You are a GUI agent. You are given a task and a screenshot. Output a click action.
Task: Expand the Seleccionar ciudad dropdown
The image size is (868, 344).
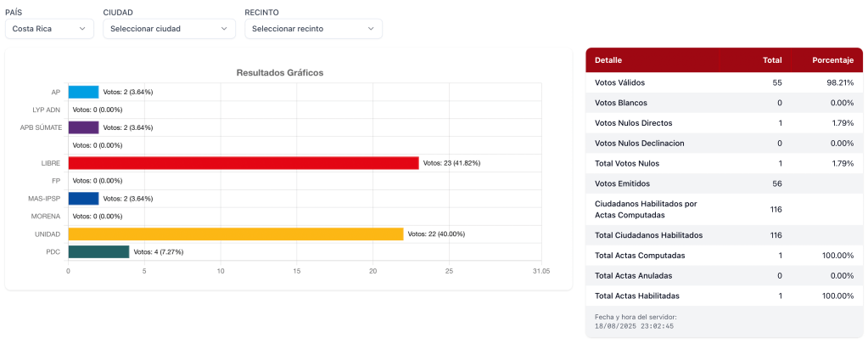(x=169, y=29)
